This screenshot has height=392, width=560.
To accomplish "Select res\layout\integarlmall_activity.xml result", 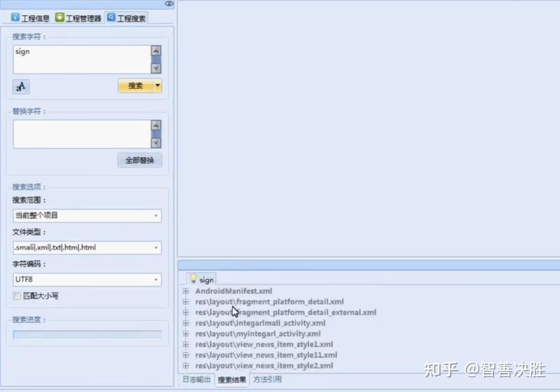I will [260, 323].
